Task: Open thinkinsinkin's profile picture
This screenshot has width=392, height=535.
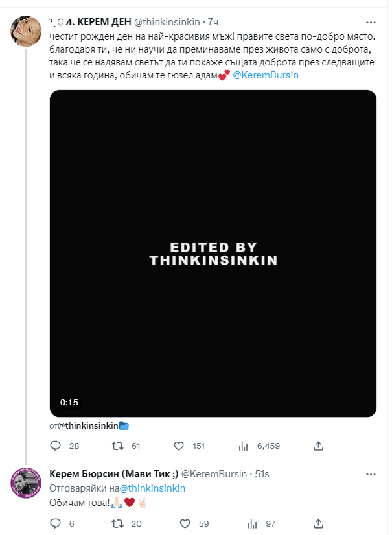Action: [26, 29]
